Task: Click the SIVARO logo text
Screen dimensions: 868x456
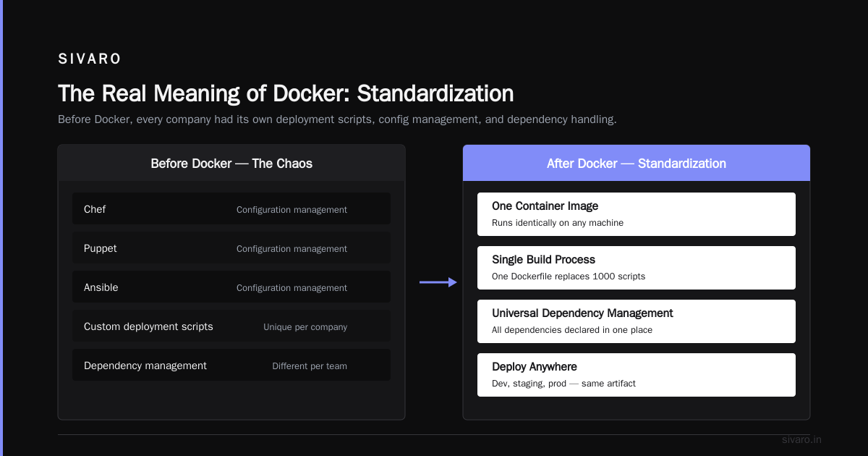Action: point(90,59)
